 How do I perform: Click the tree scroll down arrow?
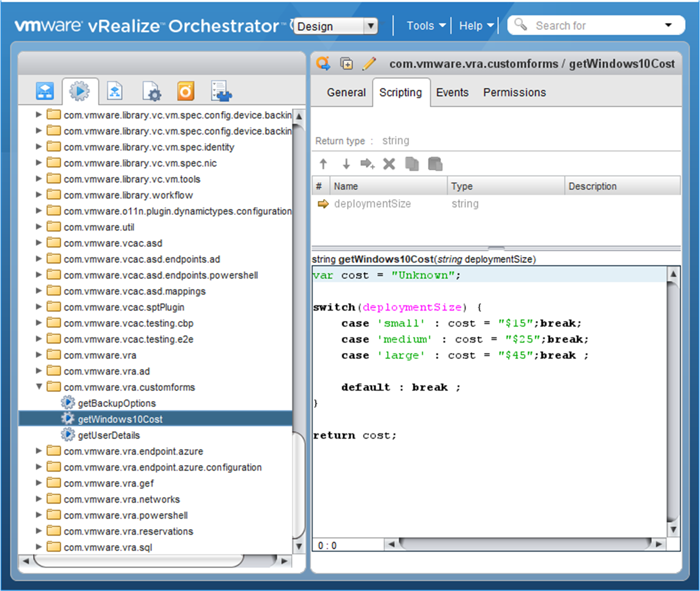point(299,546)
